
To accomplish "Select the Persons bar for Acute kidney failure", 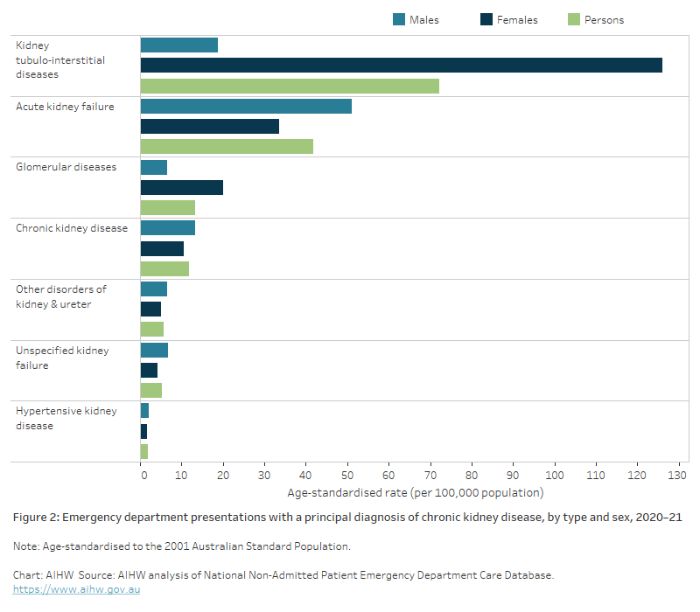I will (227, 146).
